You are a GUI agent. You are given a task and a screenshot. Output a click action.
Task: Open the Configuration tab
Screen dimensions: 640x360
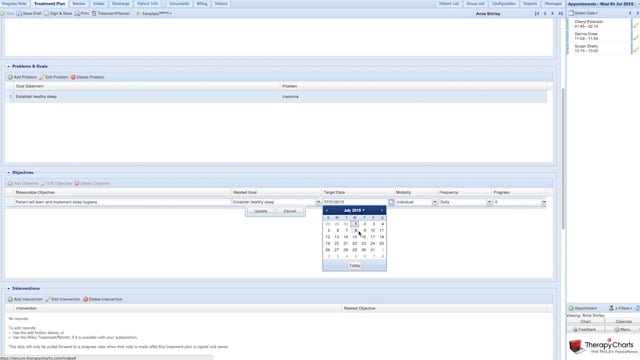504,4
